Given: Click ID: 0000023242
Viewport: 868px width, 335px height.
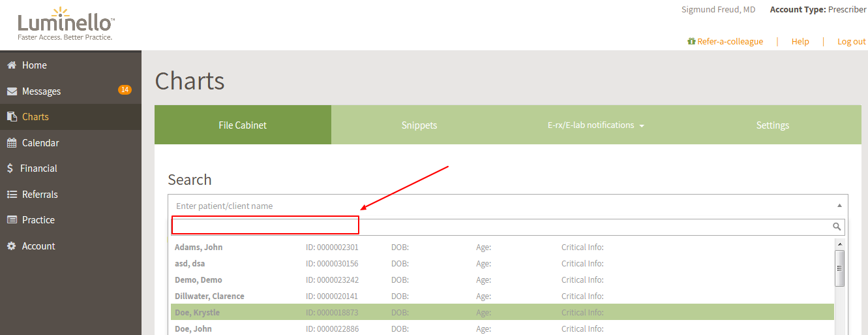Looking at the screenshot, I should 332,279.
